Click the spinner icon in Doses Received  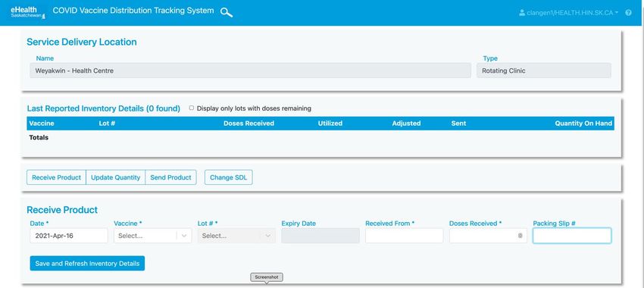click(x=520, y=236)
